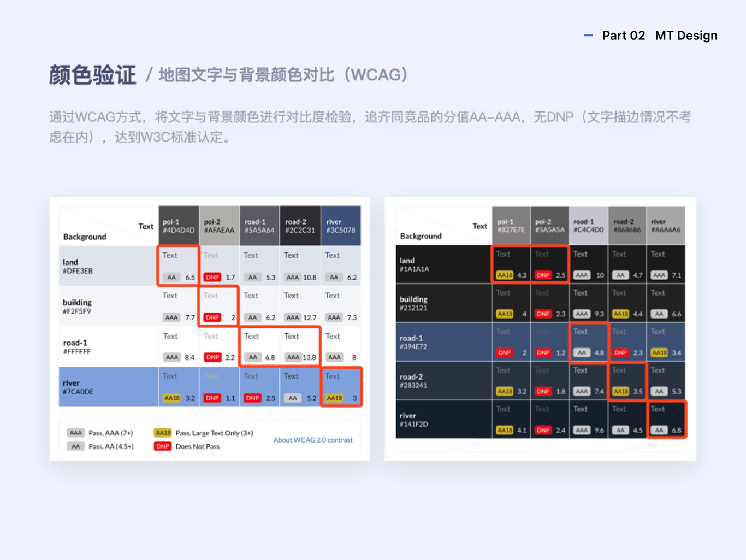
Task: Select the river #141F2D row label
Action: 444,420
